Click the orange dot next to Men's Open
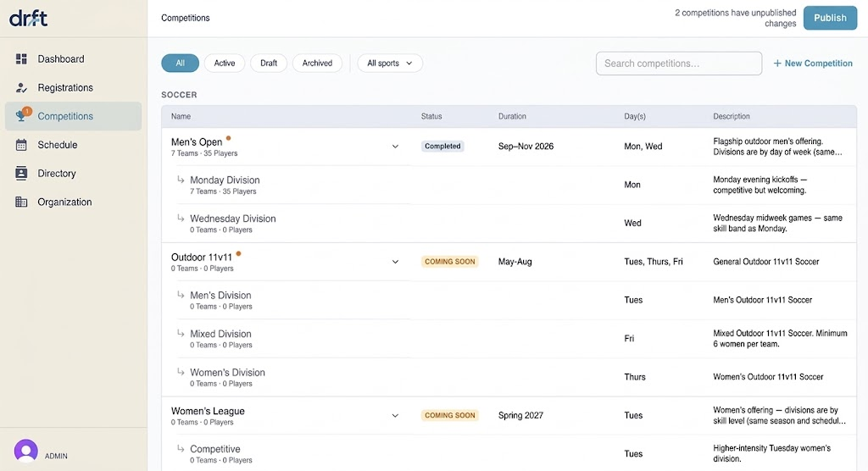 point(228,138)
